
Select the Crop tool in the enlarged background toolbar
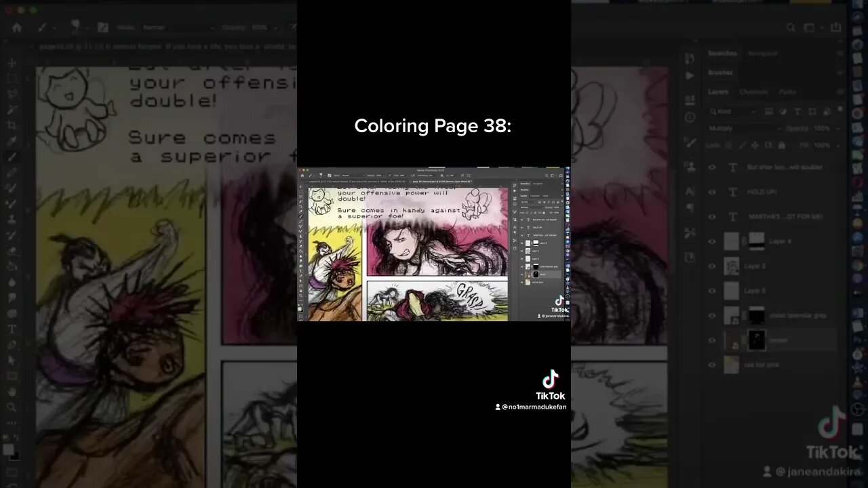[12, 125]
